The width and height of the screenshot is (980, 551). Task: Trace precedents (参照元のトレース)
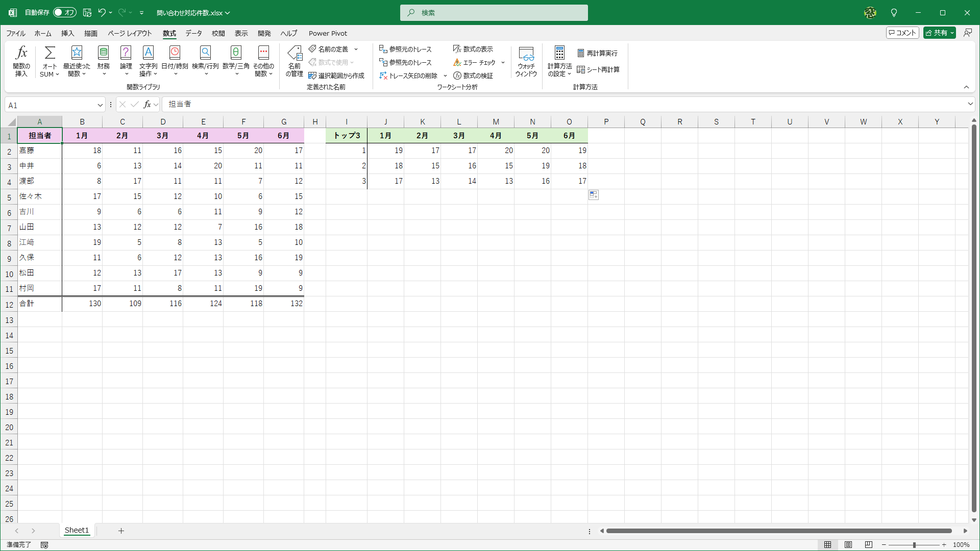pyautogui.click(x=405, y=49)
